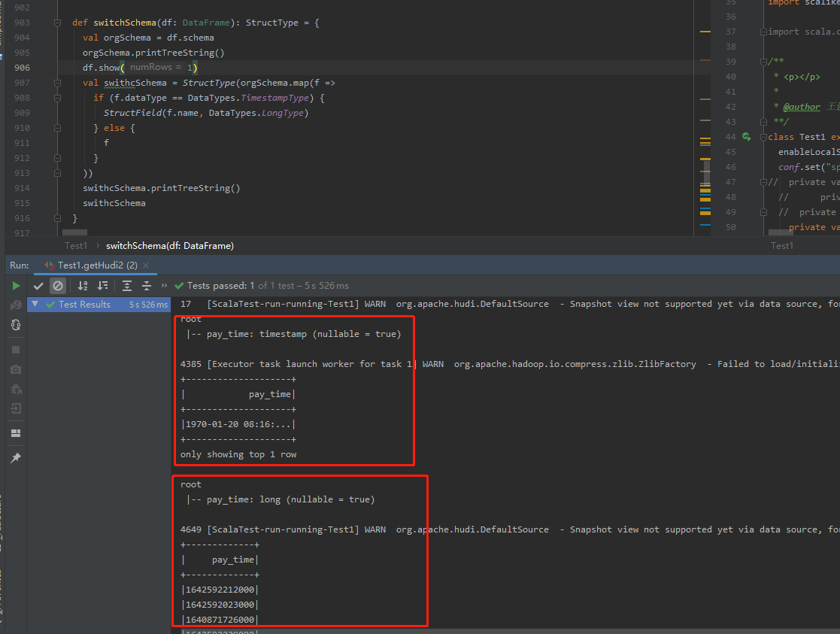The width and height of the screenshot is (840, 634).
Task: Fold the if block on line 908
Action: tap(57, 98)
